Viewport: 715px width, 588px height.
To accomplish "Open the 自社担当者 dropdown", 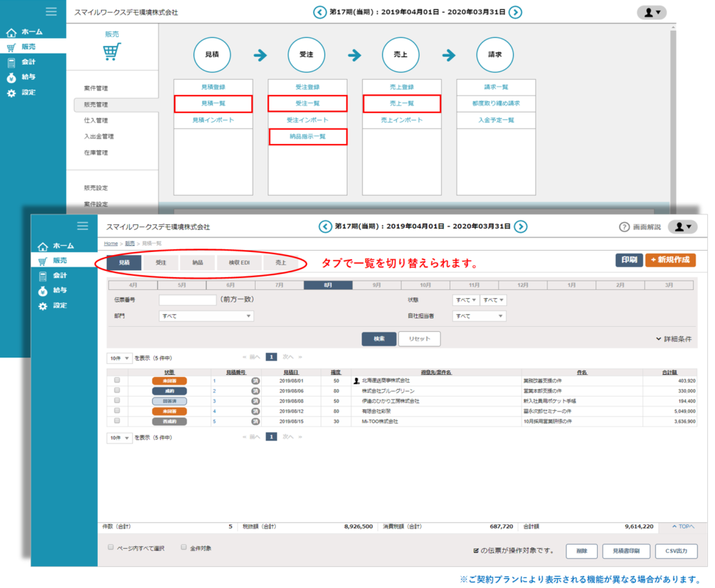I will pos(480,316).
